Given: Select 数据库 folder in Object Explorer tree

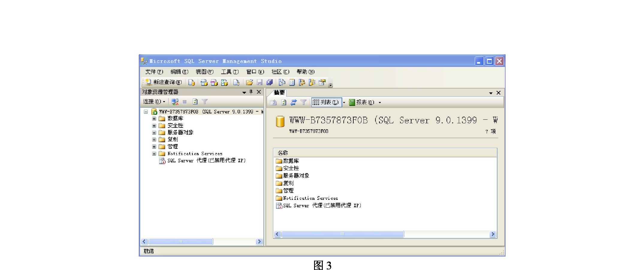Looking at the screenshot, I should coord(175,118).
